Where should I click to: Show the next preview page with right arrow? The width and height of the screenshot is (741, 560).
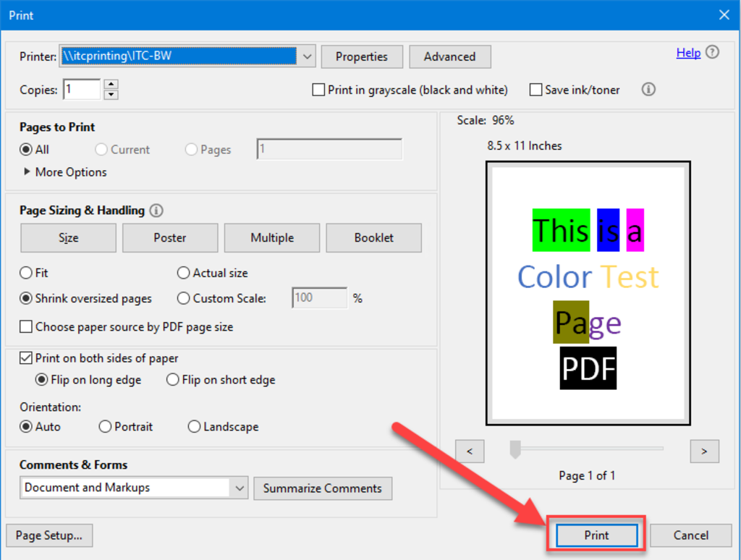coord(704,450)
